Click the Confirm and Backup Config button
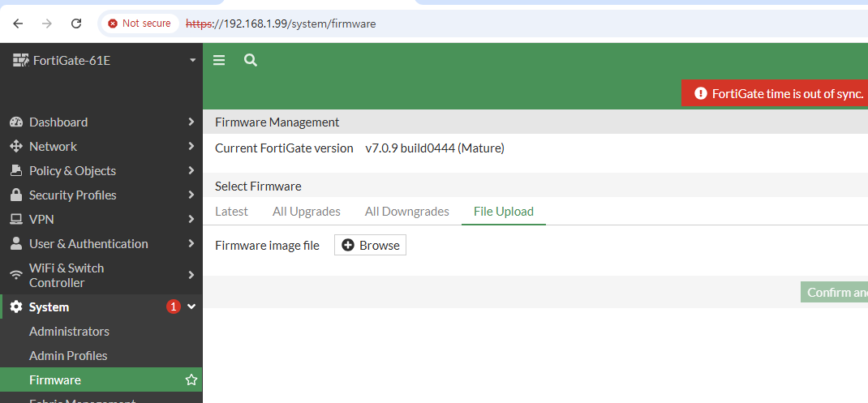 [834, 292]
